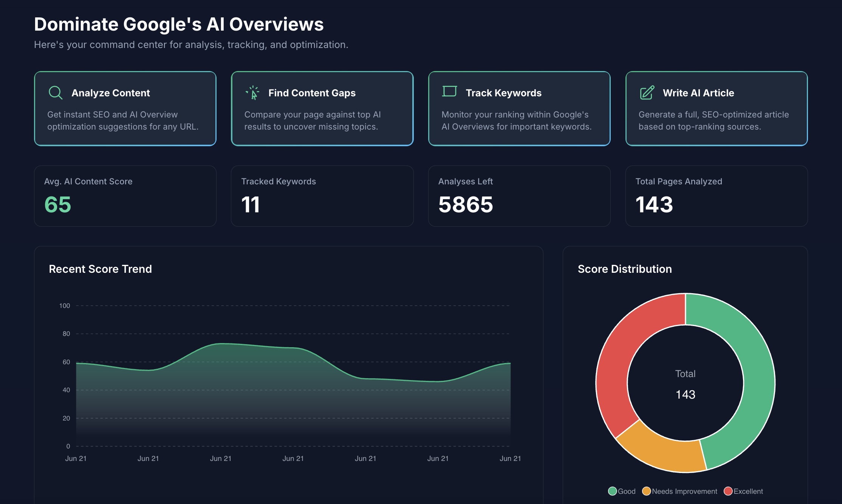Click the 80 label on chart y-axis
Viewport: 842px width, 504px height.
pyautogui.click(x=66, y=334)
